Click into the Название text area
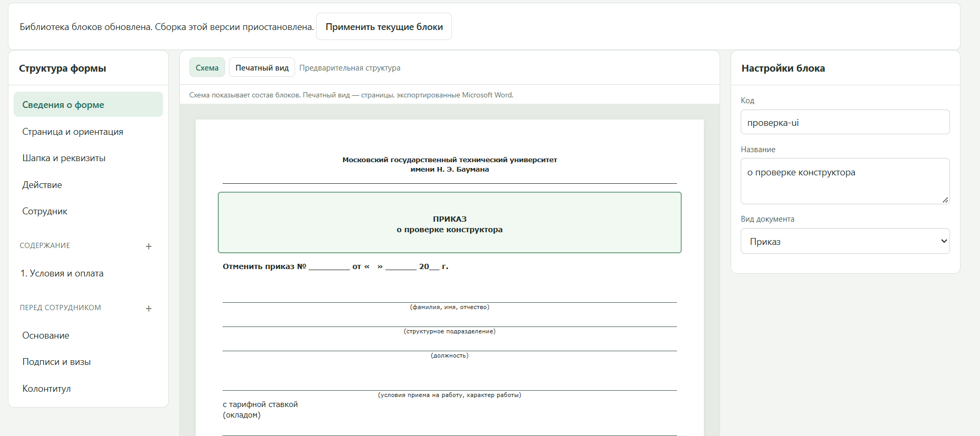Screen dimensions: 980x436 [x=845, y=181]
